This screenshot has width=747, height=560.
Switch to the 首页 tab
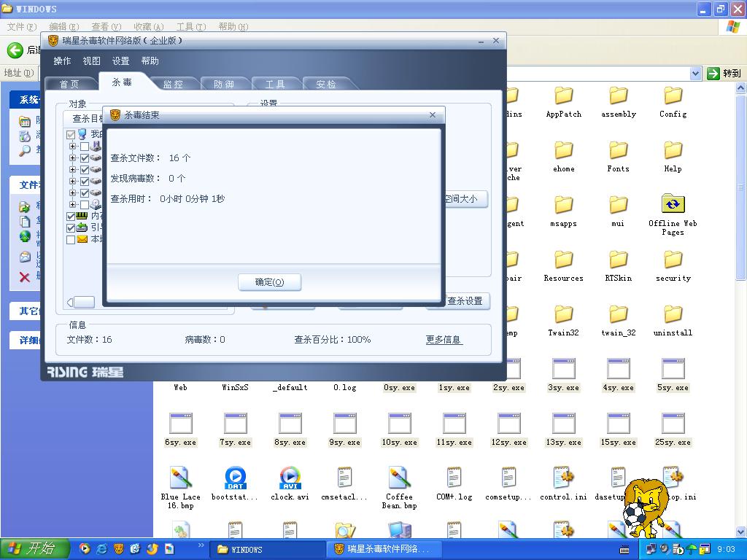69,84
